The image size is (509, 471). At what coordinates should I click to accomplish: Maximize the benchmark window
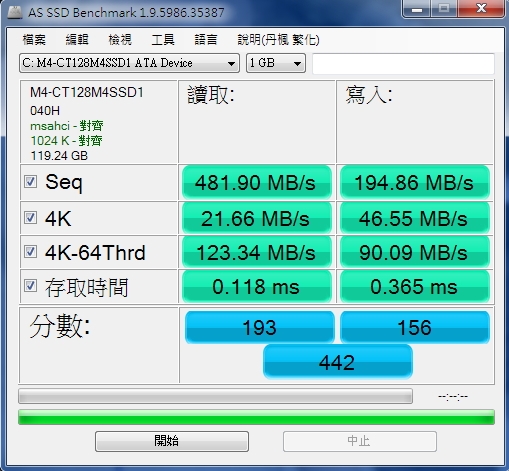coord(444,8)
